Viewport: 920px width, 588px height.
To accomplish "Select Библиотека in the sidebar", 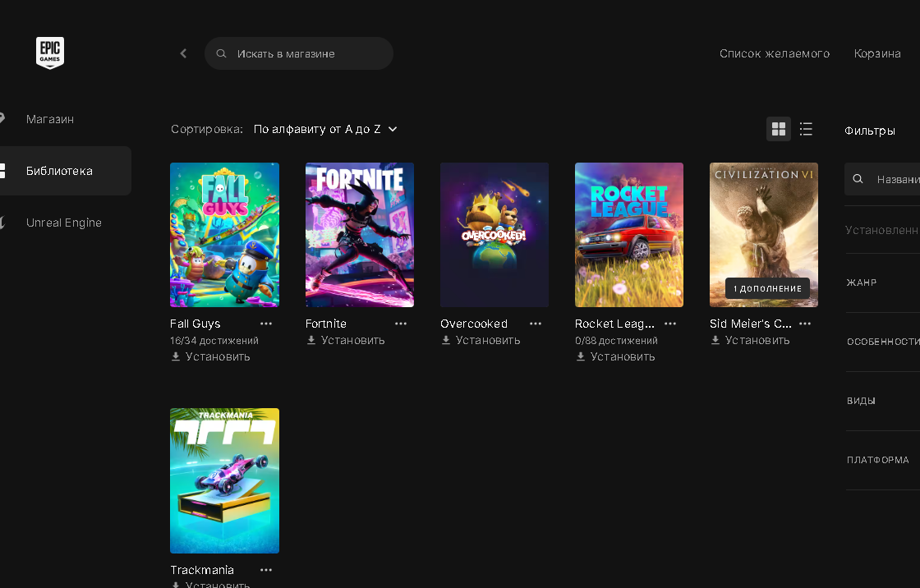I will pyautogui.click(x=65, y=171).
